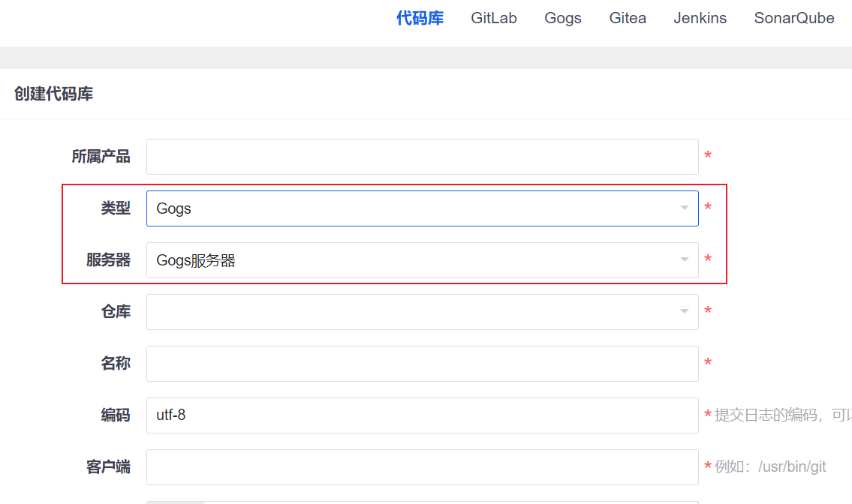Open the Gogs tab
The height and width of the screenshot is (504, 852).
tap(562, 19)
